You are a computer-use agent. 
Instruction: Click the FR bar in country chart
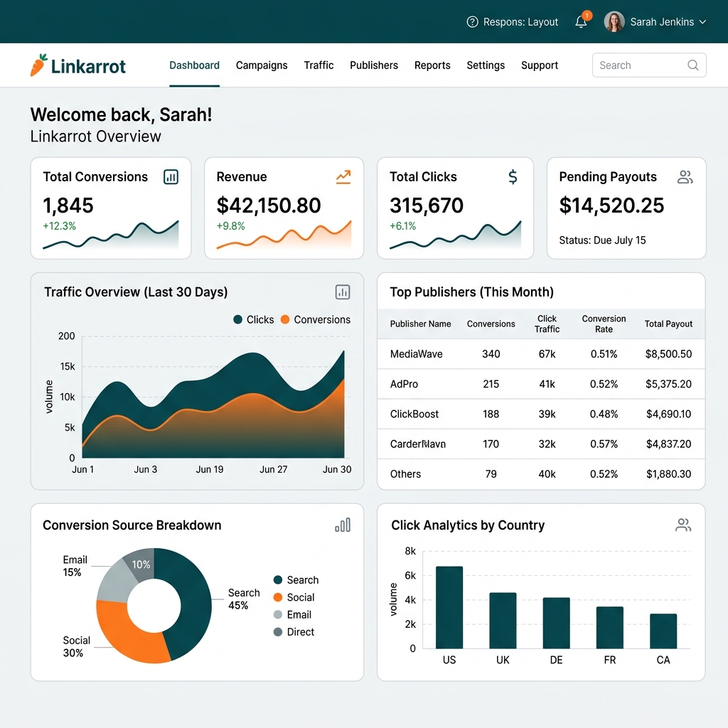pyautogui.click(x=609, y=627)
